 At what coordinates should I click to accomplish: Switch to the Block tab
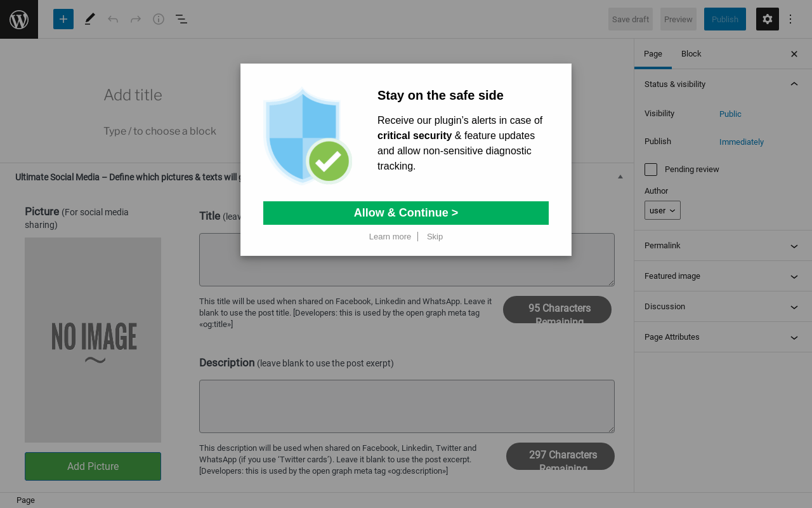pos(691,54)
